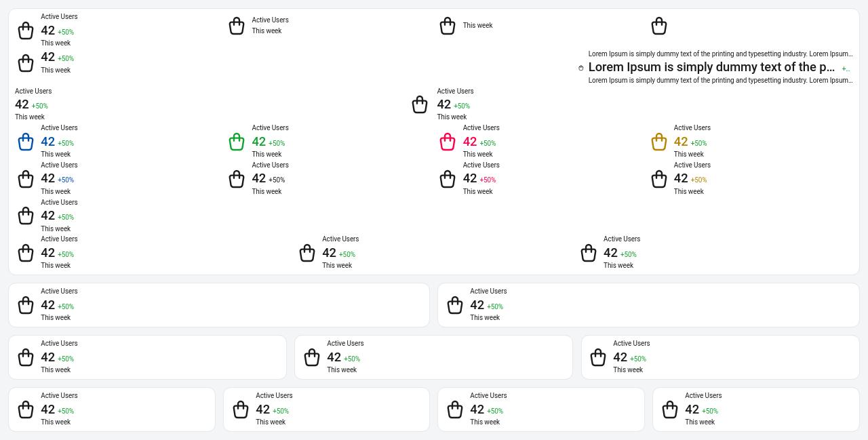This screenshot has width=868, height=440.
Task: Click the tiny bag icon beside Lorem Ipsum heading
Action: point(581,68)
